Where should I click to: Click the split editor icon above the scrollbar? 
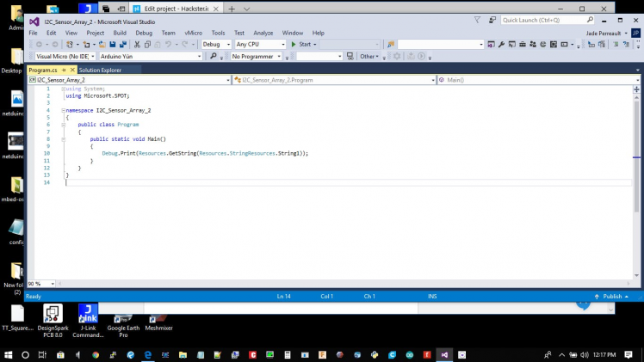636,89
